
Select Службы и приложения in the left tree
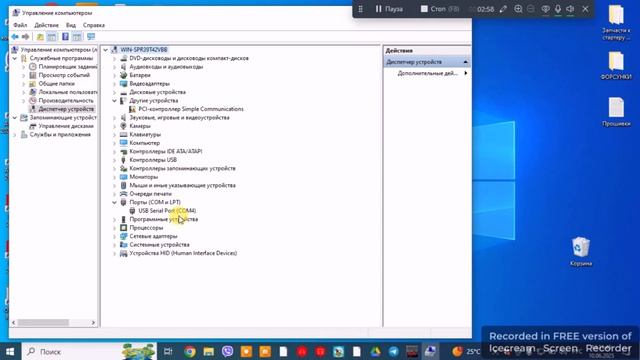point(60,135)
